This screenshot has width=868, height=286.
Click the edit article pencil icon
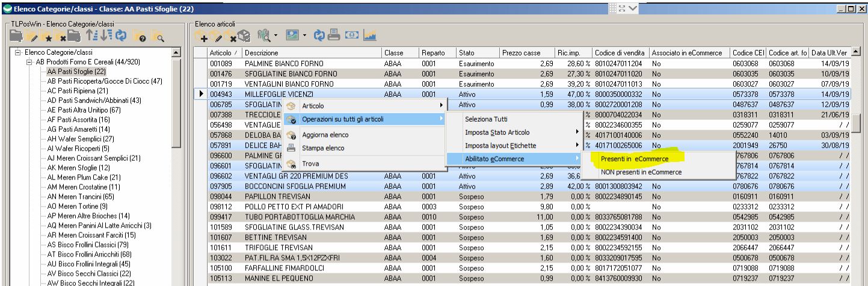point(215,36)
